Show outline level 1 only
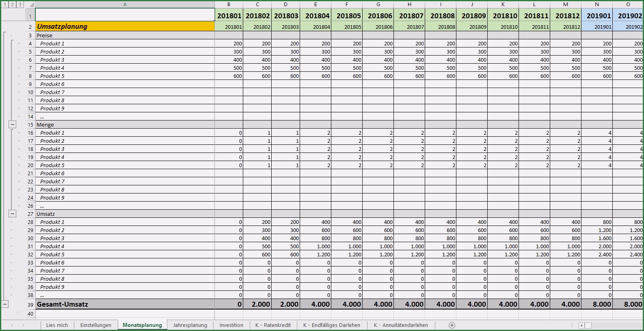Screen dimensions: 644x331 4,4
